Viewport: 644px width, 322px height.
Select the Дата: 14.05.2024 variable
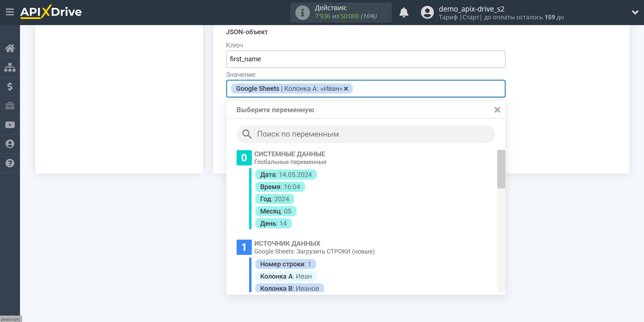[286, 175]
